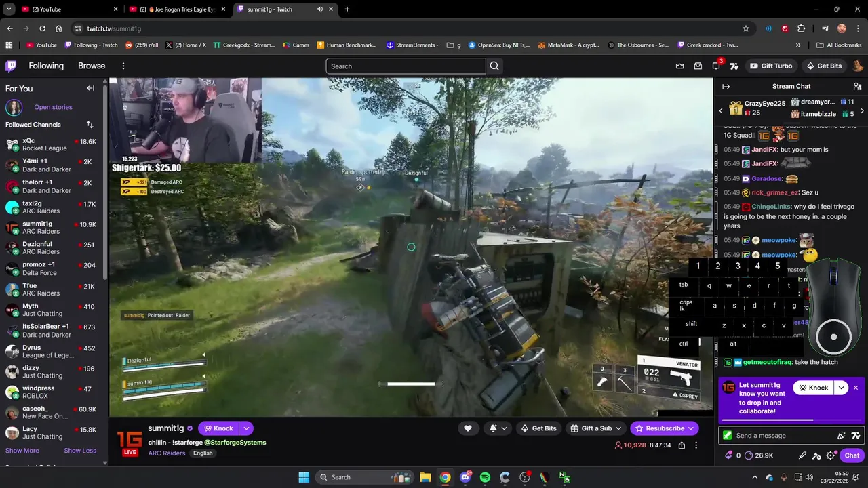The height and width of the screenshot is (488, 868).
Task: Open user profile avatar menu
Action: 858,66
